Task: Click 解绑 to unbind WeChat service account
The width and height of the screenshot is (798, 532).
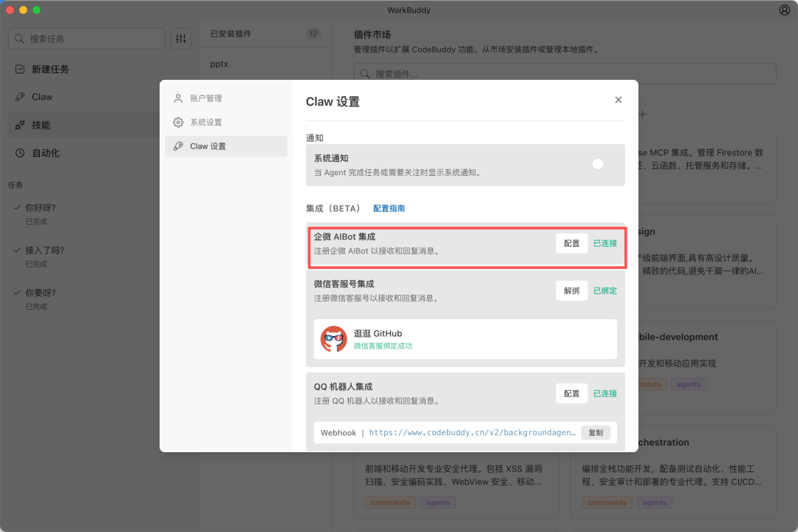Action: pyautogui.click(x=571, y=290)
